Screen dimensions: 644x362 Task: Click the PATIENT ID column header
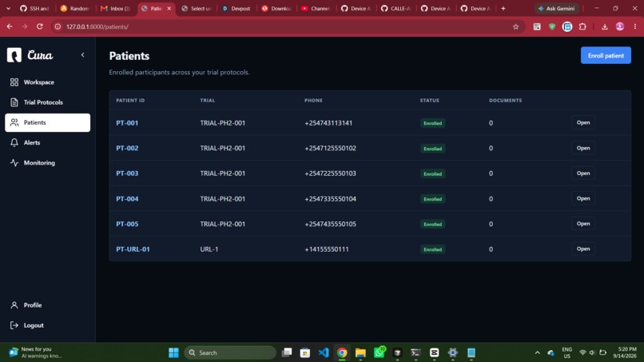coord(130,100)
